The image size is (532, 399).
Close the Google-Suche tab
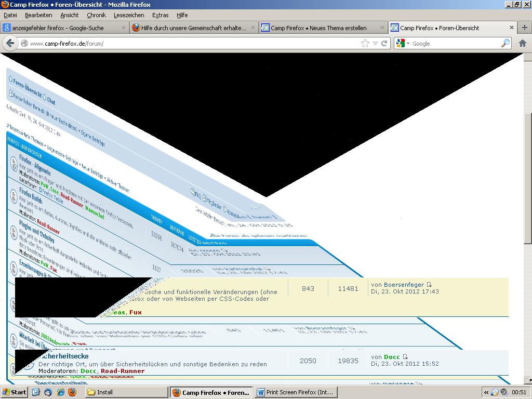click(x=124, y=28)
